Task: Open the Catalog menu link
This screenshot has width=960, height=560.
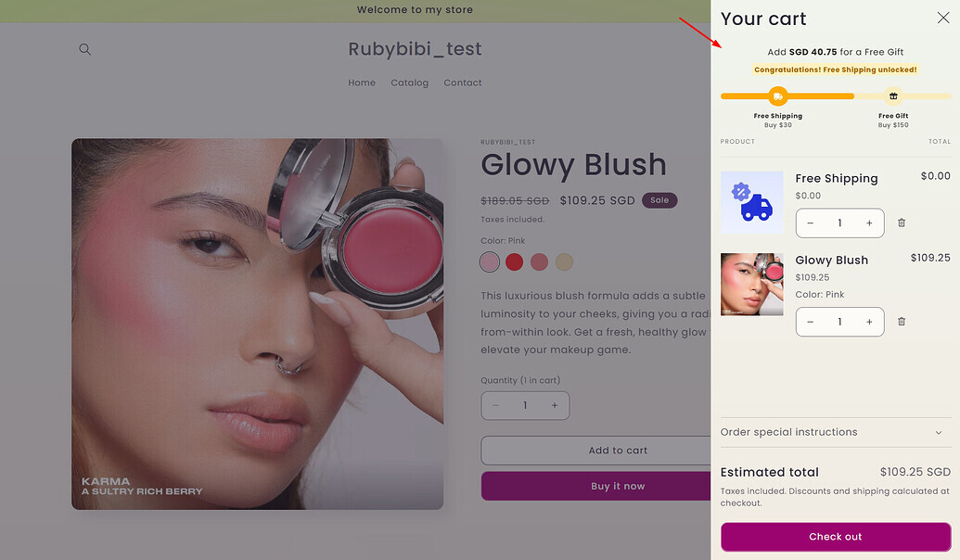Action: coord(409,83)
